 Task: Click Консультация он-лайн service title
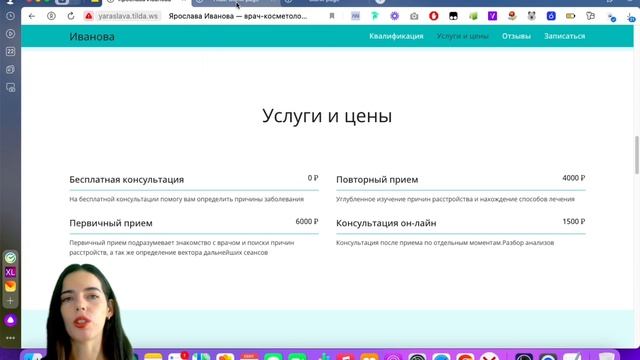click(386, 223)
